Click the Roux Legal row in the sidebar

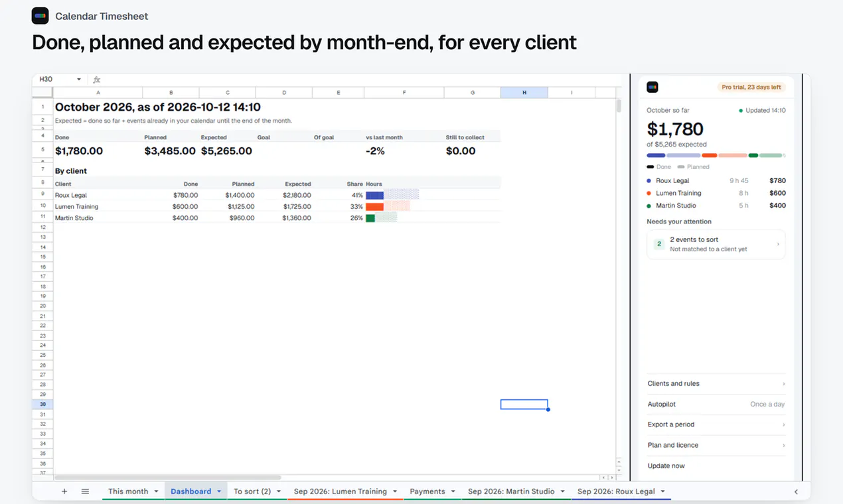[x=716, y=180]
